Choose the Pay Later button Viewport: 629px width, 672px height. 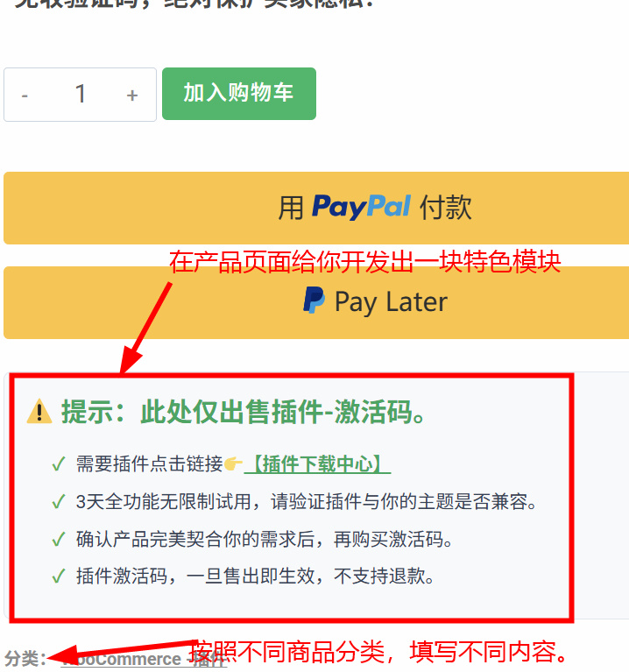(316, 302)
